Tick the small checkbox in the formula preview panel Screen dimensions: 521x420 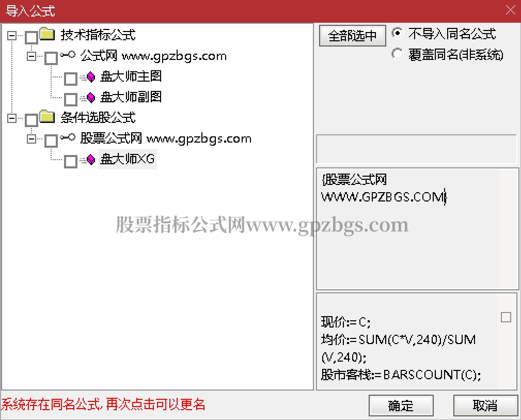(506, 317)
